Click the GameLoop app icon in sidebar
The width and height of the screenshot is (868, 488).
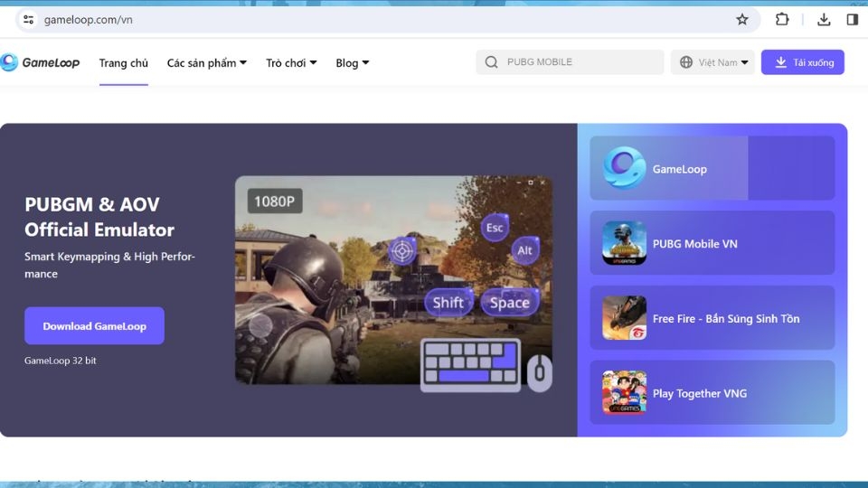click(624, 168)
